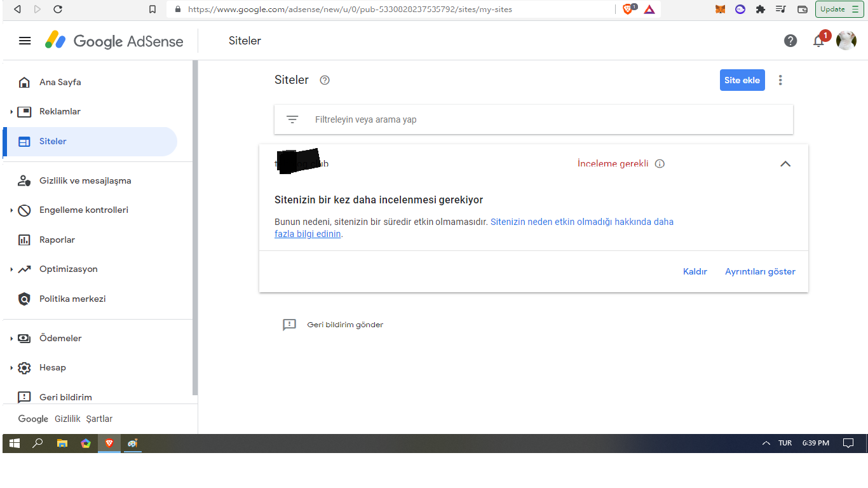Screen dimensions: 868x488
Task: Click the browser forward arrow
Action: point(37,10)
